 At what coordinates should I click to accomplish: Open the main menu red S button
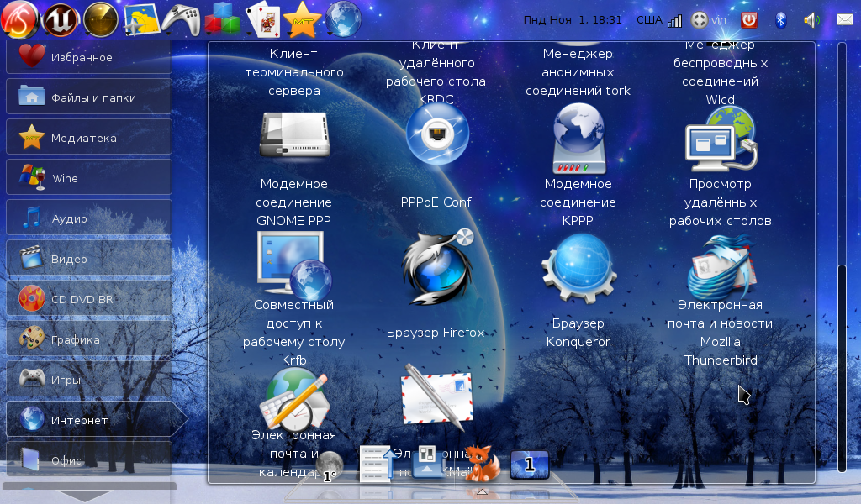[20, 18]
